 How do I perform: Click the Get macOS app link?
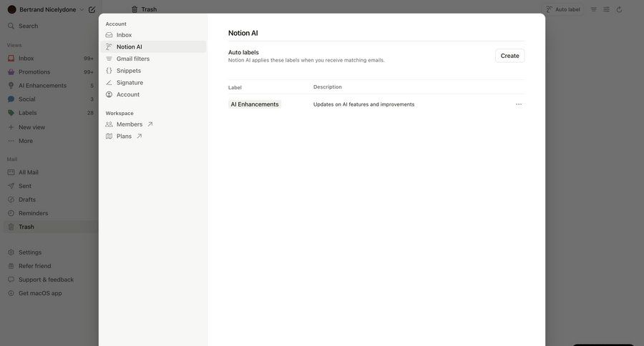pyautogui.click(x=40, y=293)
